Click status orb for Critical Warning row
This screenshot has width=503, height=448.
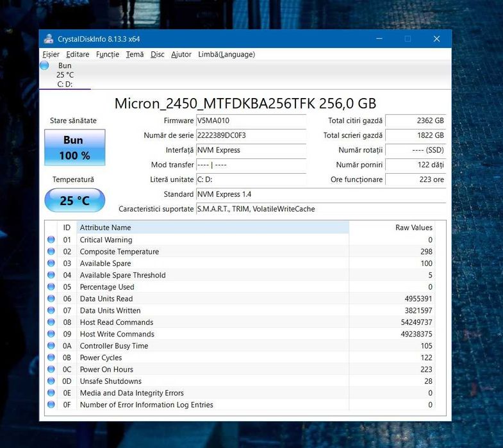click(x=51, y=240)
